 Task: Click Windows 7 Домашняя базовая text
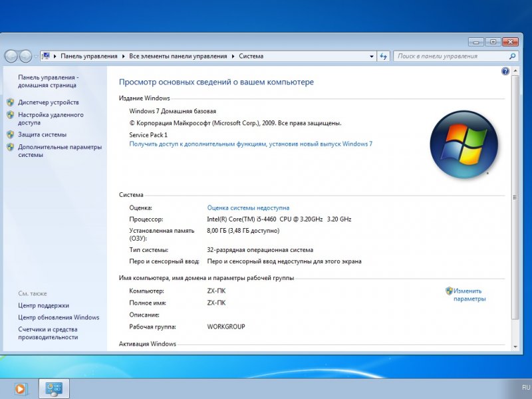172,111
